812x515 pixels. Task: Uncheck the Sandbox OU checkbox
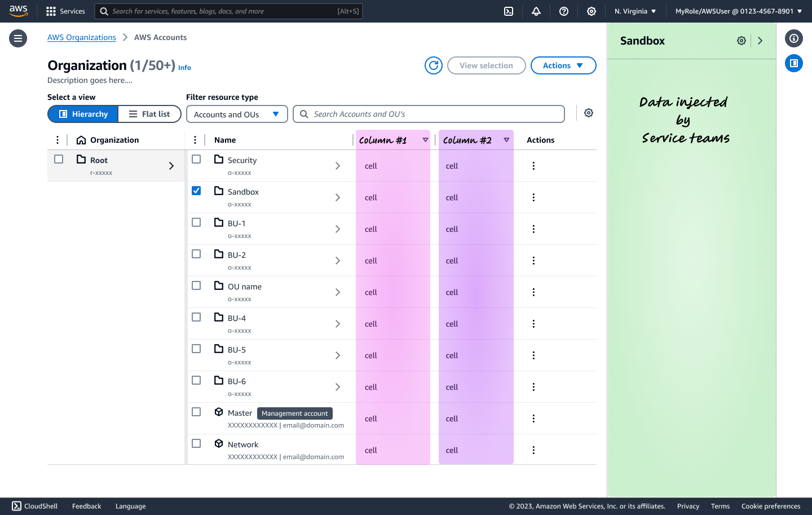point(196,191)
